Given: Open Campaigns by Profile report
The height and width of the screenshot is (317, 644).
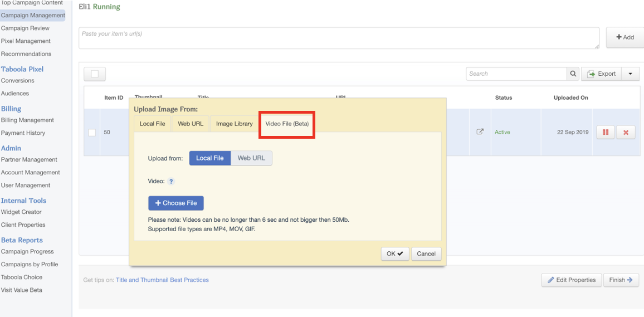Looking at the screenshot, I should pyautogui.click(x=30, y=265).
